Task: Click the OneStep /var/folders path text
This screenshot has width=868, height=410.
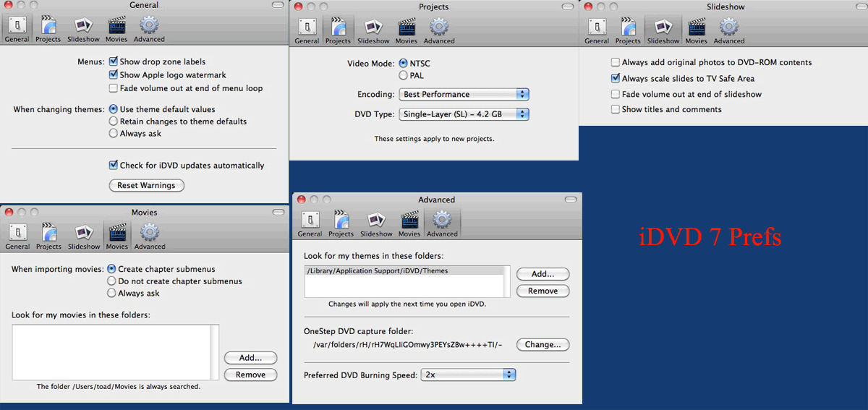Action: point(408,345)
